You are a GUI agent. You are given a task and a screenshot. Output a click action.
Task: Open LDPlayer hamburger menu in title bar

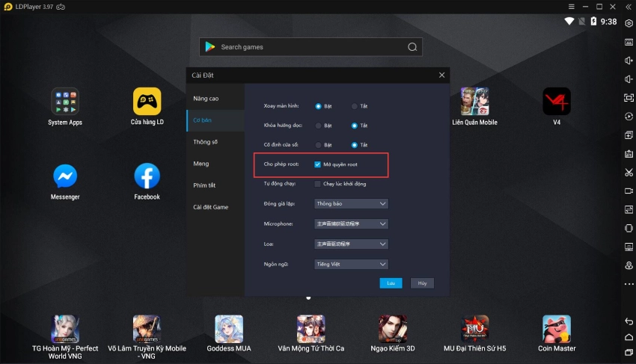571,7
